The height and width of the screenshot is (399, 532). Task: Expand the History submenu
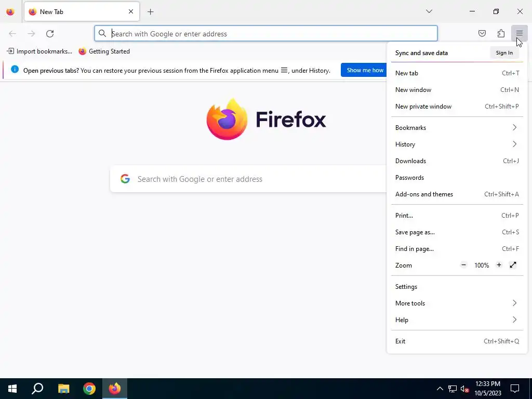coord(457,144)
